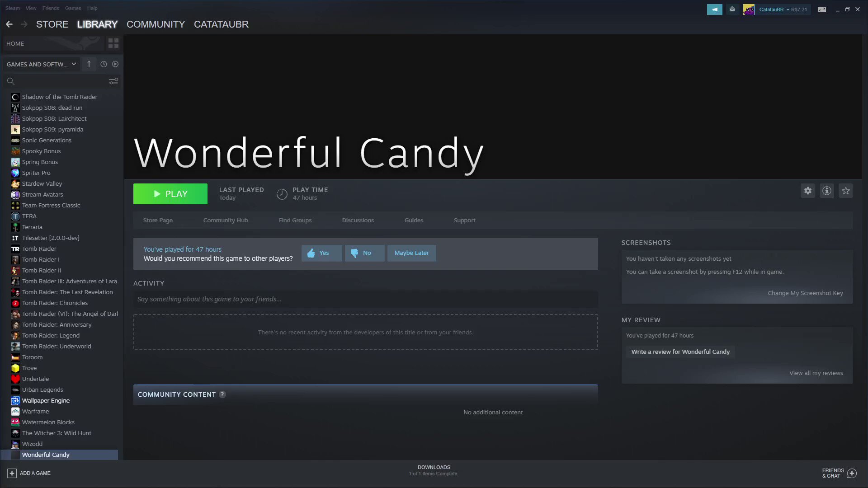Open the CATATAUBR profile tab

pos(221,24)
